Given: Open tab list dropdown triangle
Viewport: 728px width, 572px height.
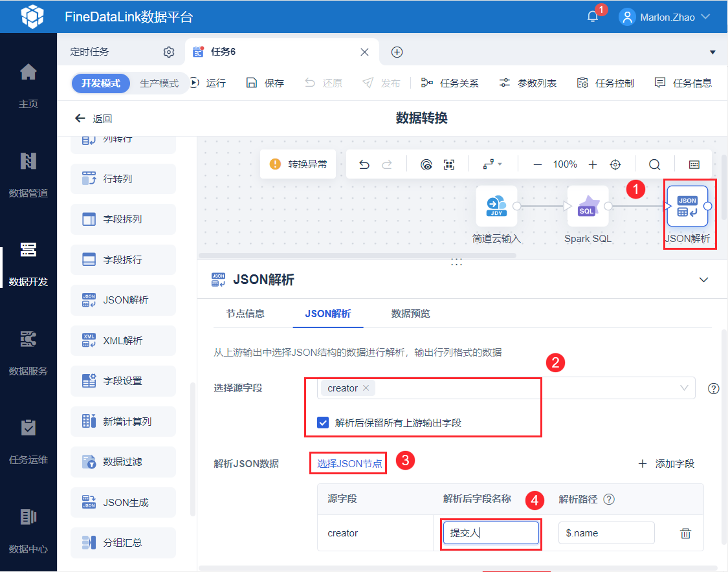Looking at the screenshot, I should point(712,52).
